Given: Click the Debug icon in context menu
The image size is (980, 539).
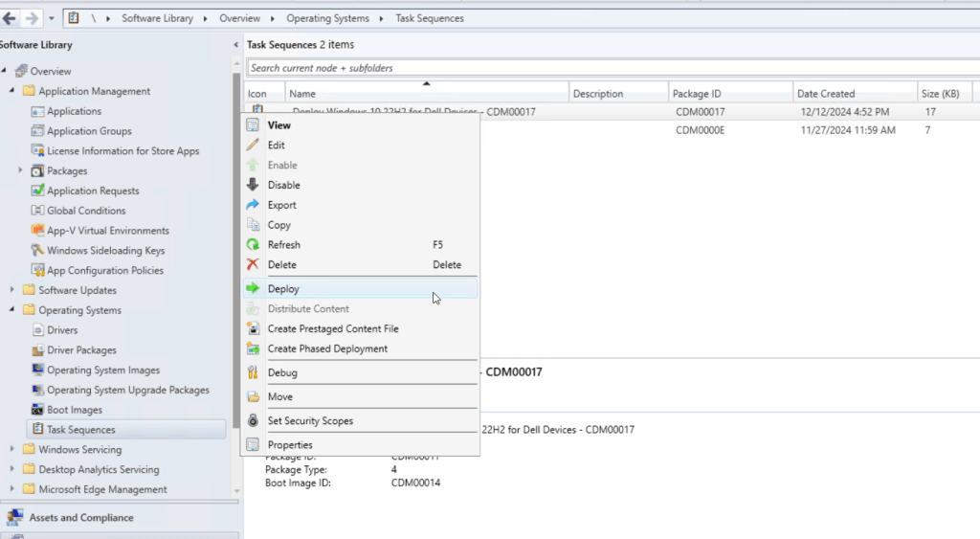Looking at the screenshot, I should click(253, 372).
